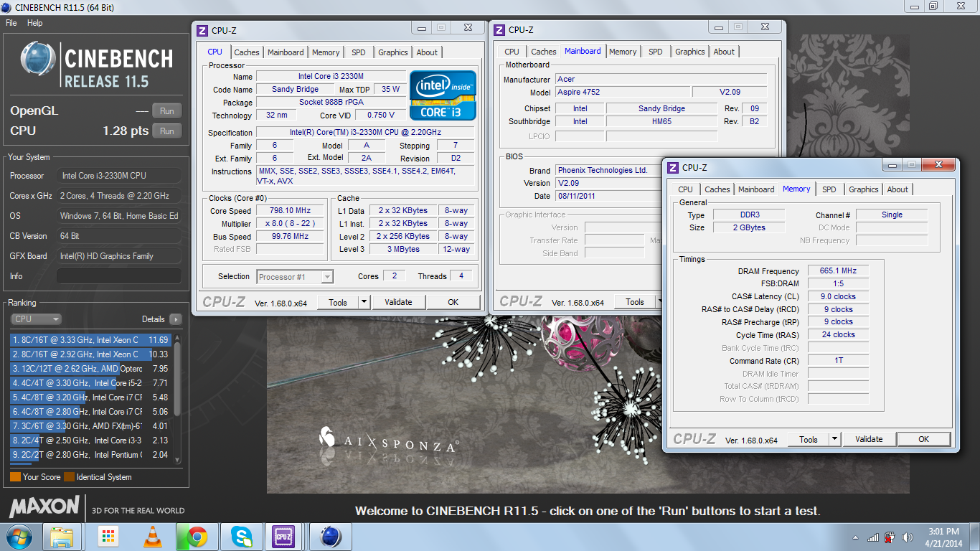Open Google Chrome from taskbar
Screen dimensions: 980x551
(x=197, y=537)
